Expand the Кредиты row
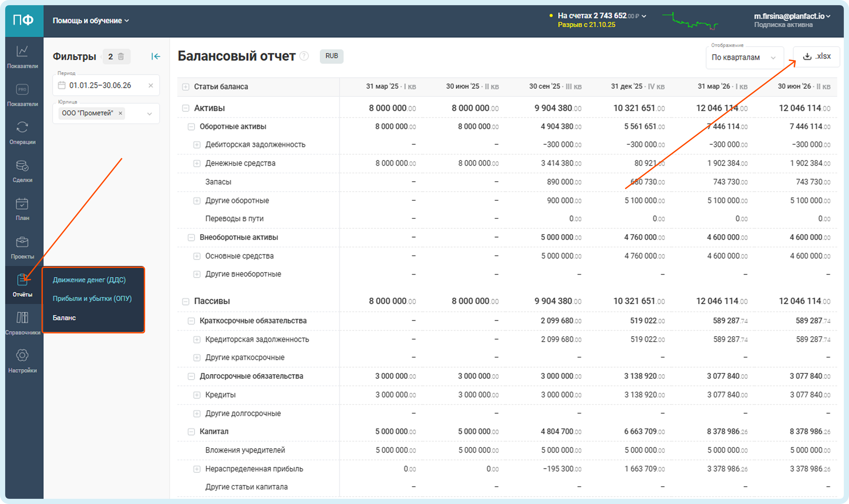 pyautogui.click(x=197, y=395)
